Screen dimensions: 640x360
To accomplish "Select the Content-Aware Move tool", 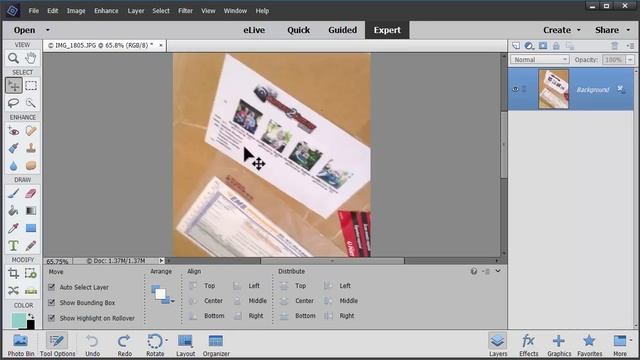I will [13, 290].
